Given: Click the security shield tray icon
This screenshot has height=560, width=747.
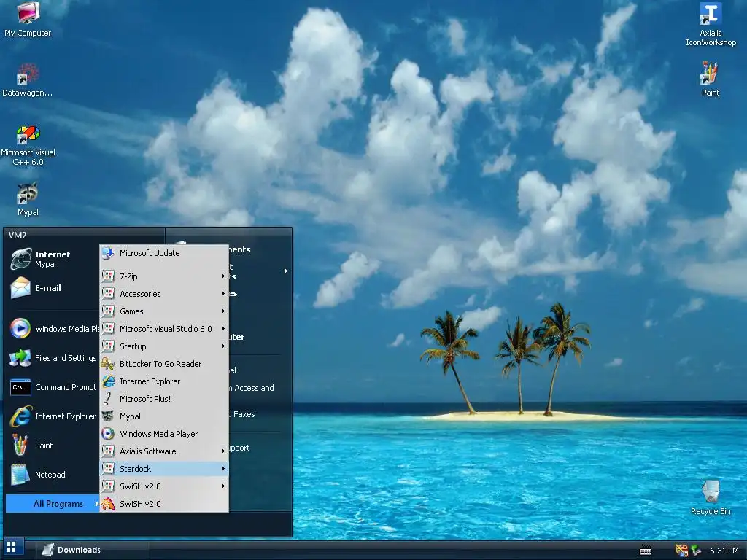Looking at the screenshot, I should point(682,551).
